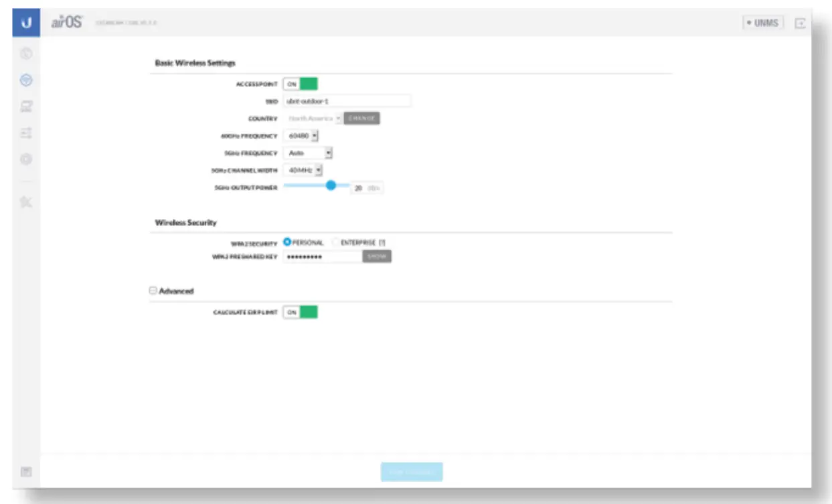Open the network settings sidebar icon
832x504 pixels.
[26, 106]
